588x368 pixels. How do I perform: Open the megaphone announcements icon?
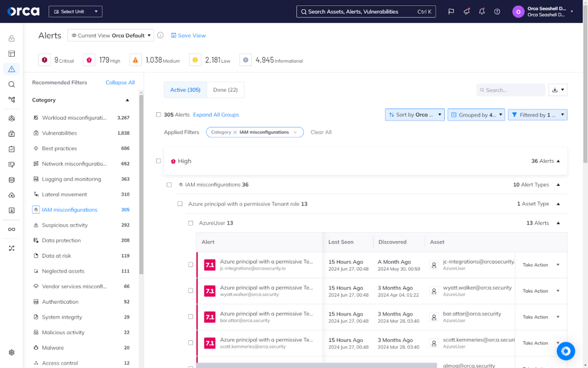point(467,11)
